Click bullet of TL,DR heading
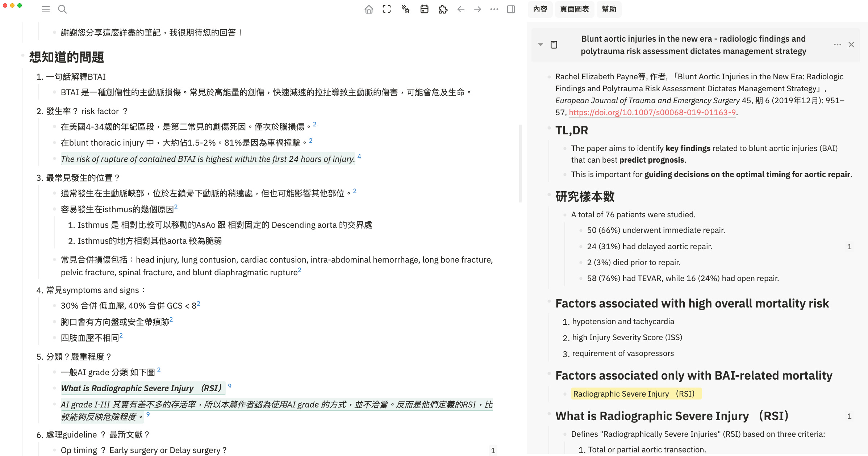Image resolution: width=868 pixels, height=456 pixels. (x=549, y=128)
